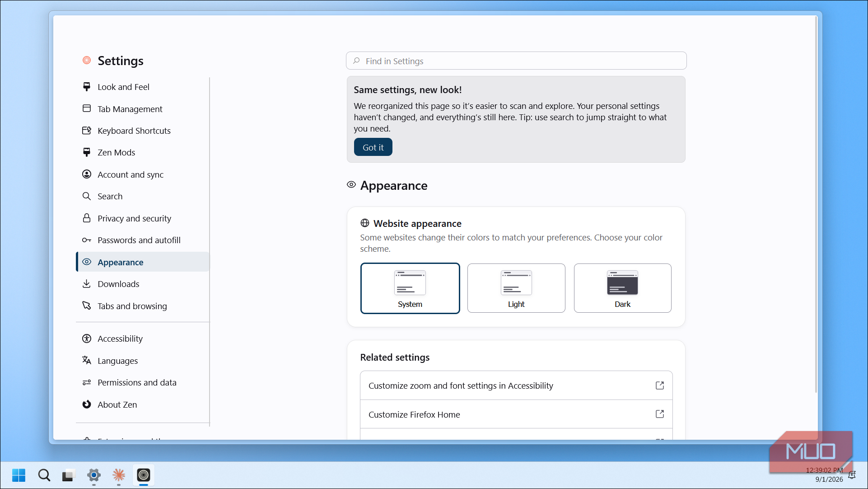Open the taskbar gear Settings app icon
Image resolution: width=868 pixels, height=489 pixels.
click(93, 475)
